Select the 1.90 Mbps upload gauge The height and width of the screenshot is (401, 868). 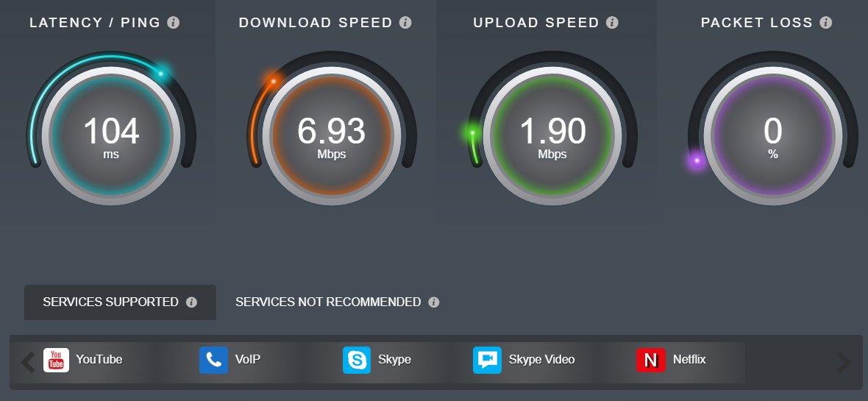pos(552,135)
